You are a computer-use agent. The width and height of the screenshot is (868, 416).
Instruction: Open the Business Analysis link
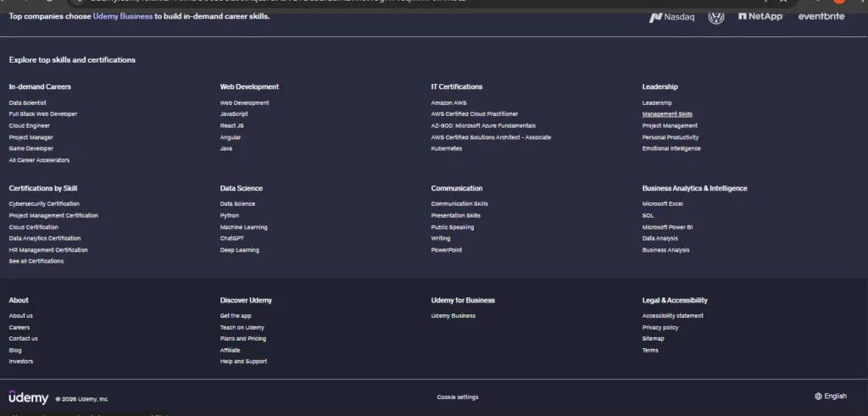coord(666,250)
